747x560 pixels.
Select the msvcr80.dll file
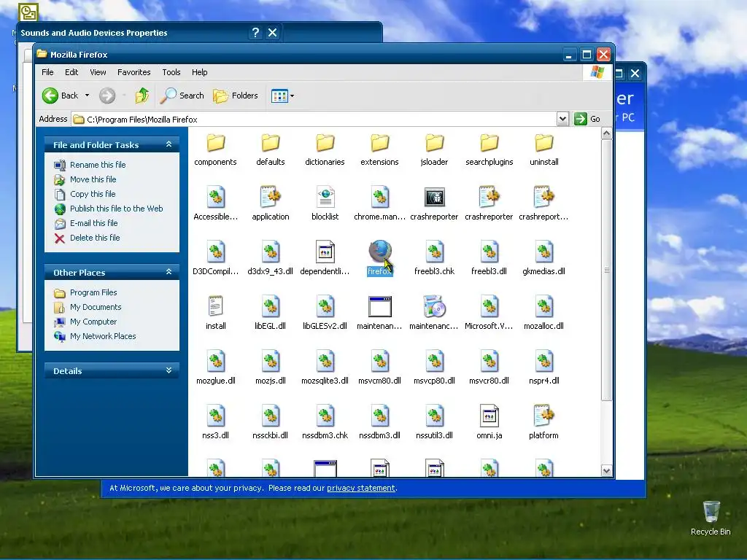(489, 361)
